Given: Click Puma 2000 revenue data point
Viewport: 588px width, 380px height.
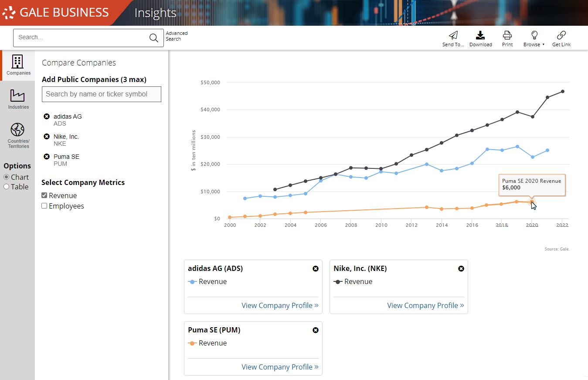Looking at the screenshot, I should [230, 217].
